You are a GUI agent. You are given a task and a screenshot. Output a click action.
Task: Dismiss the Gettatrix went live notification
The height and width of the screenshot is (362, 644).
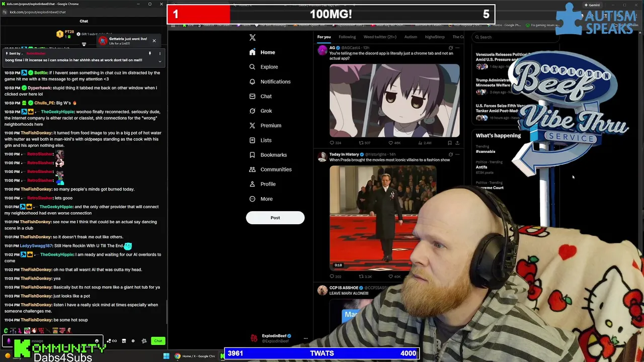pyautogui.click(x=154, y=41)
